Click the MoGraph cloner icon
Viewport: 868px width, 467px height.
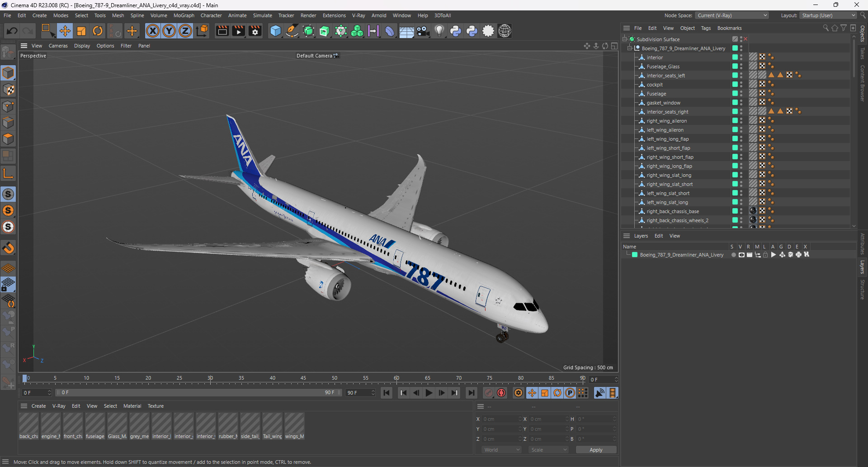pos(357,31)
